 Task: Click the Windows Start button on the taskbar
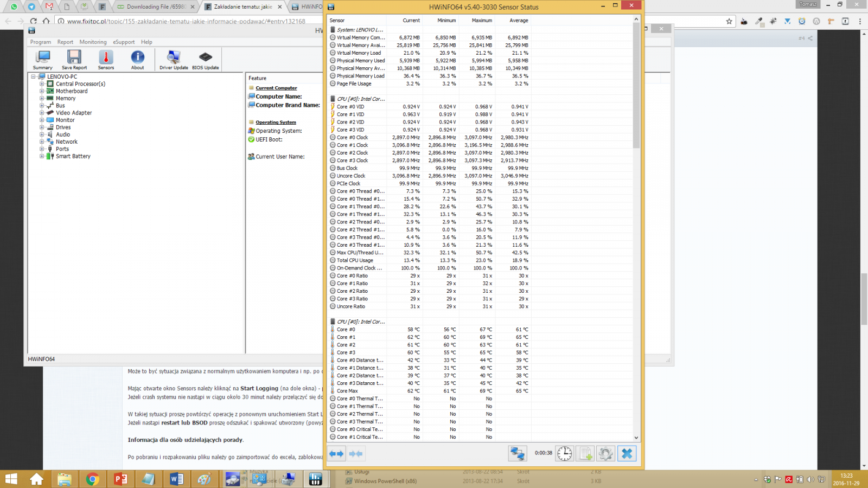[11, 479]
